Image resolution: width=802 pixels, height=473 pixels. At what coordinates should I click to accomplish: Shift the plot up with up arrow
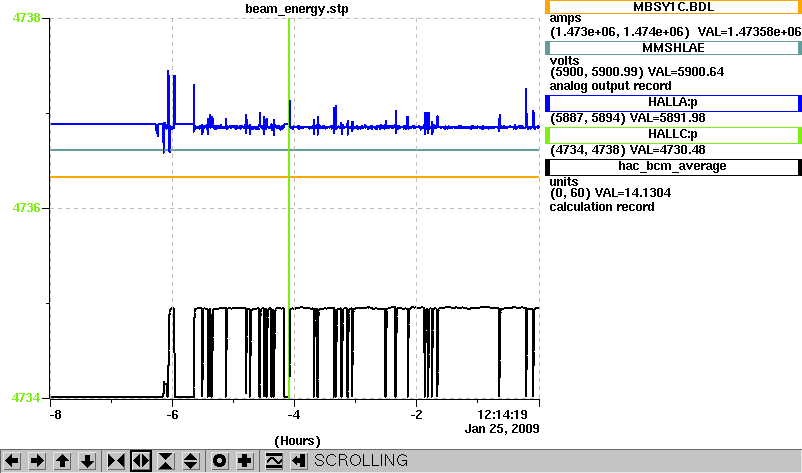coord(62,461)
